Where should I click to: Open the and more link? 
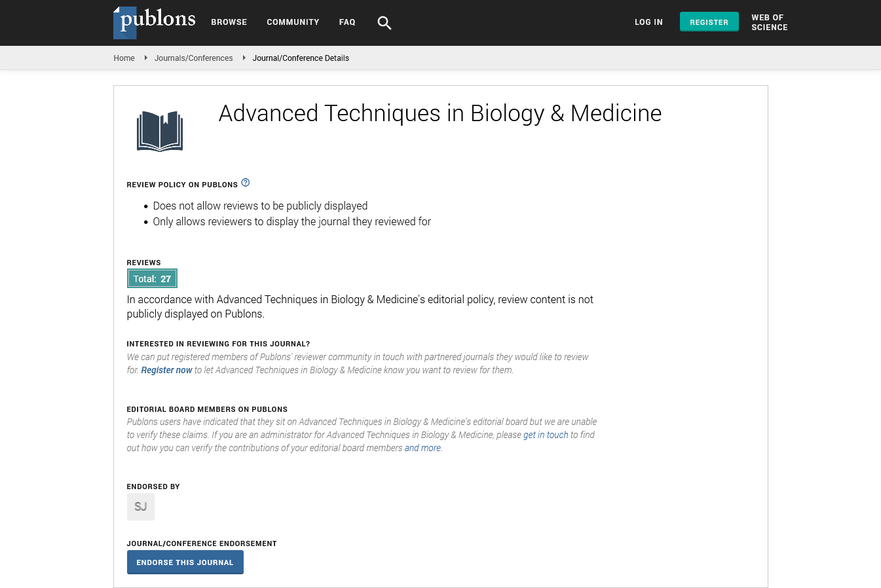click(422, 448)
